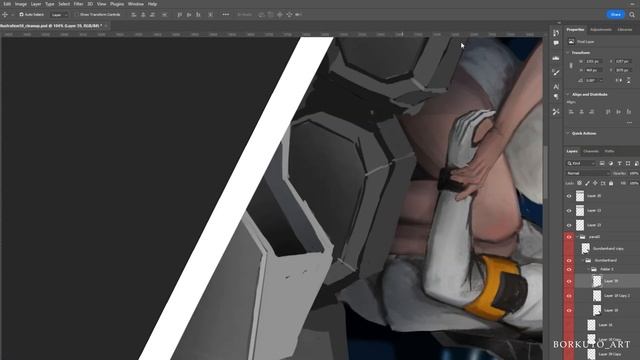This screenshot has height=360, width=640.
Task: Collapse the Transform section in Properties
Action: pyautogui.click(x=568, y=53)
